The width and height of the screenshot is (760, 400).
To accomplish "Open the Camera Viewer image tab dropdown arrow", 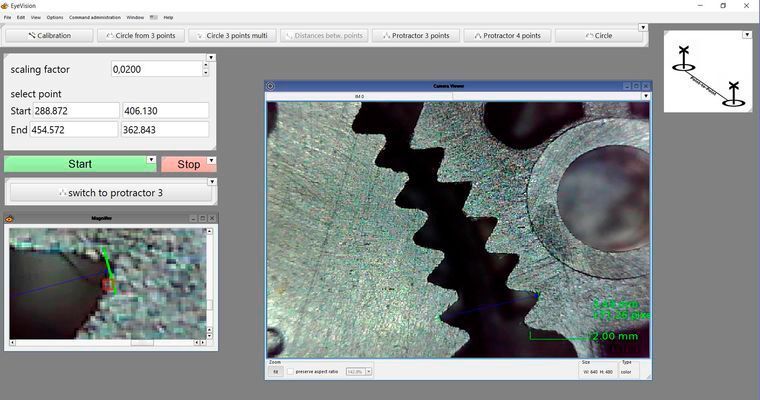I will pyautogui.click(x=646, y=96).
